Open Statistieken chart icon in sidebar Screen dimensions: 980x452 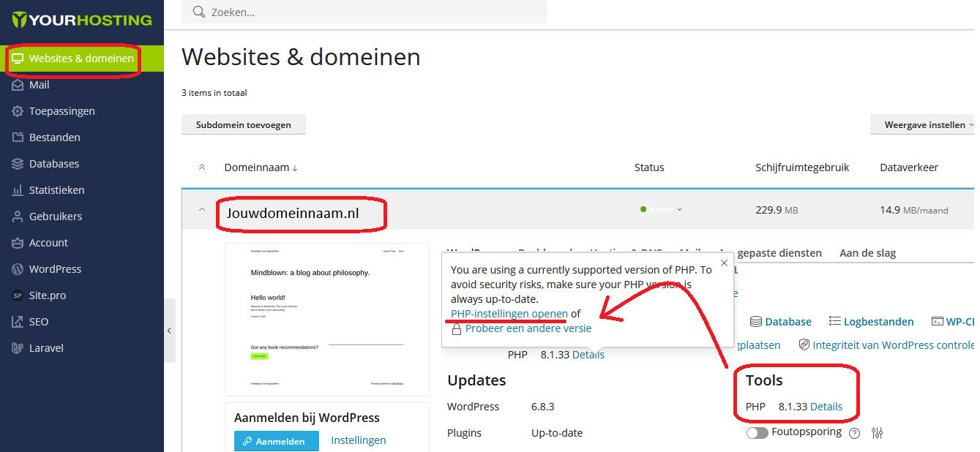coord(18,190)
